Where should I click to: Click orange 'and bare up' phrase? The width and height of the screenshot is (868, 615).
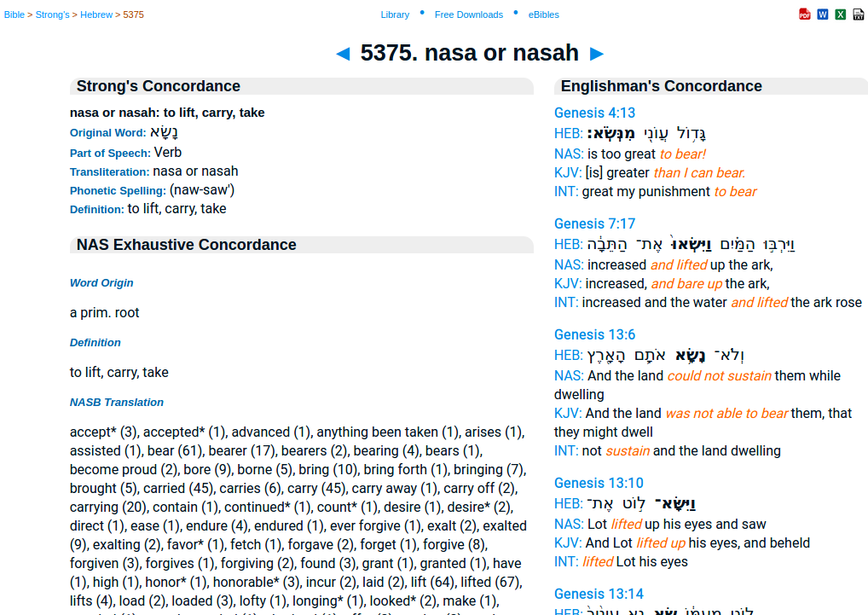coord(686,283)
